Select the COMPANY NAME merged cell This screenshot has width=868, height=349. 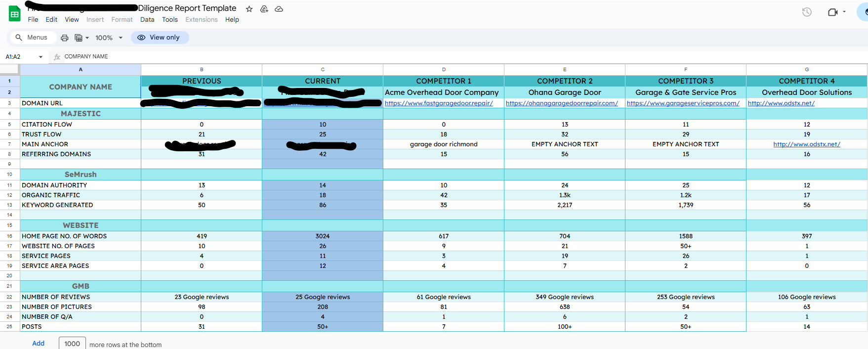tap(81, 87)
